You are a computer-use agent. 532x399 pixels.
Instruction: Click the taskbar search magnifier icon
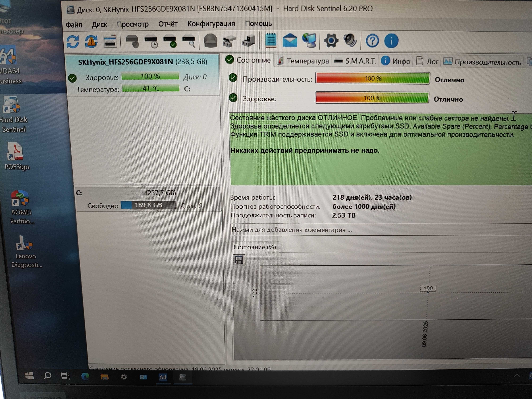click(x=47, y=376)
